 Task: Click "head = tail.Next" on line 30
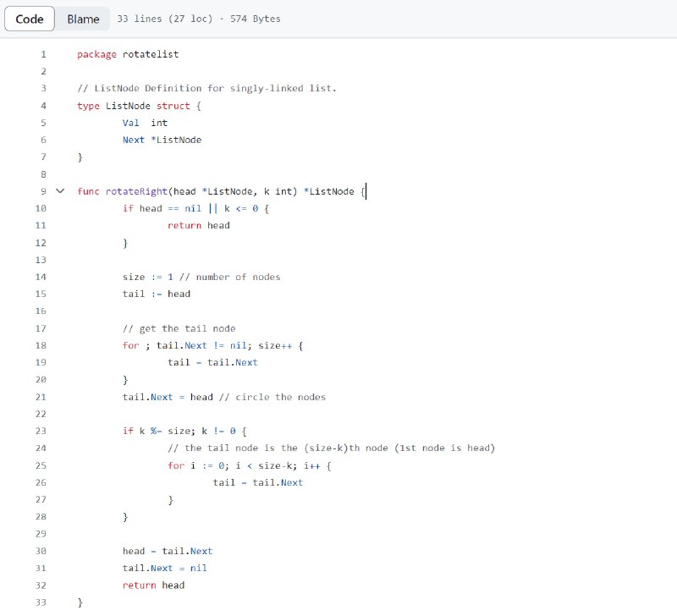tap(168, 551)
